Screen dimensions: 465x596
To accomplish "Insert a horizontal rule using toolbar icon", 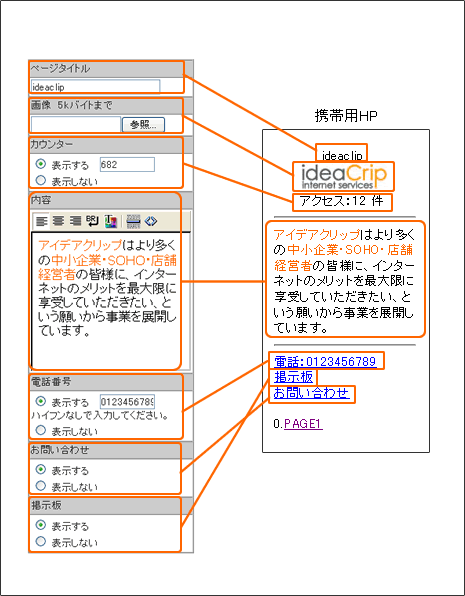I will [x=133, y=221].
